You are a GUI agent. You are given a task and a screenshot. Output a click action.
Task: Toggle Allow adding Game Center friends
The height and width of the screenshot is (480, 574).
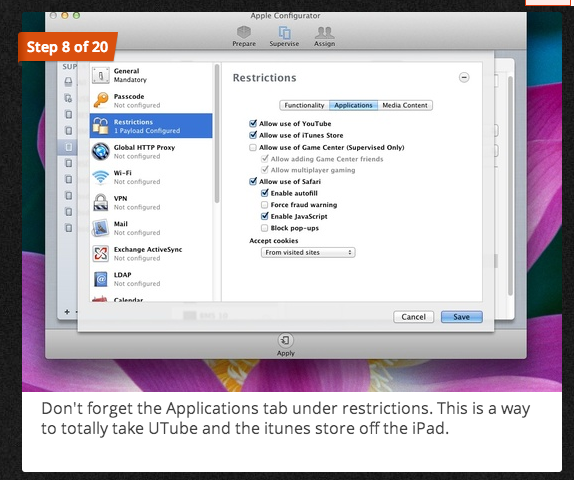(x=265, y=159)
